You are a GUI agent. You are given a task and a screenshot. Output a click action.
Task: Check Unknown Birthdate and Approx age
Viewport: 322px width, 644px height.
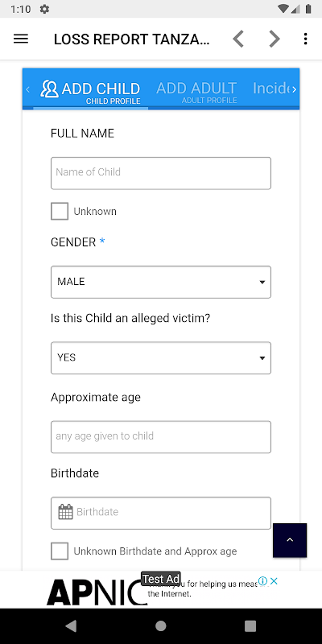click(60, 551)
